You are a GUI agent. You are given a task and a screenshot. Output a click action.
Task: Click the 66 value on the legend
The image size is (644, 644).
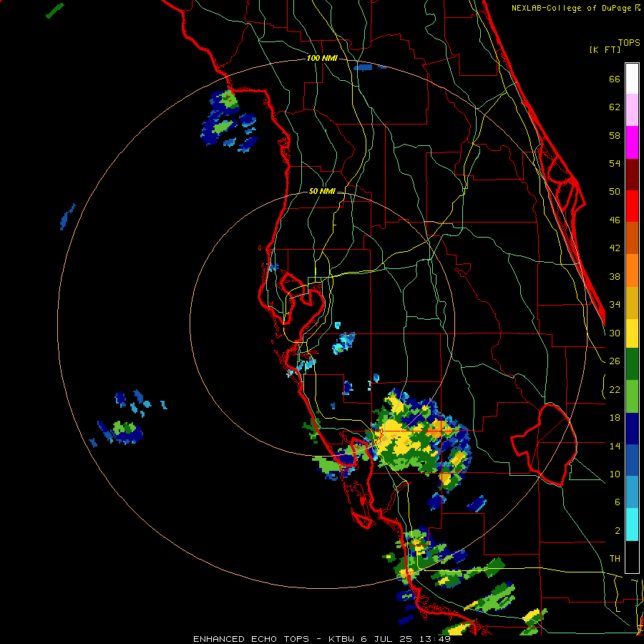[x=615, y=79]
